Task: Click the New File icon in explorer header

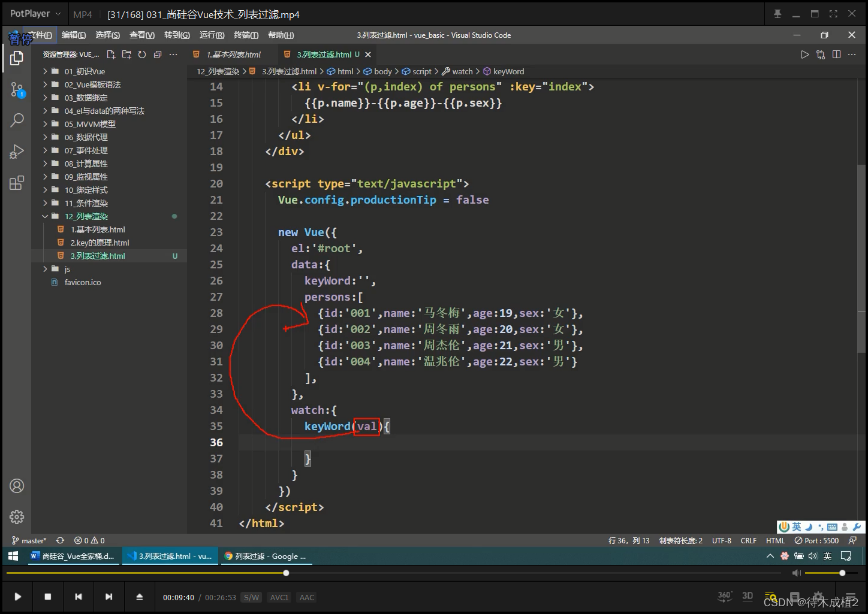Action: tap(111, 55)
